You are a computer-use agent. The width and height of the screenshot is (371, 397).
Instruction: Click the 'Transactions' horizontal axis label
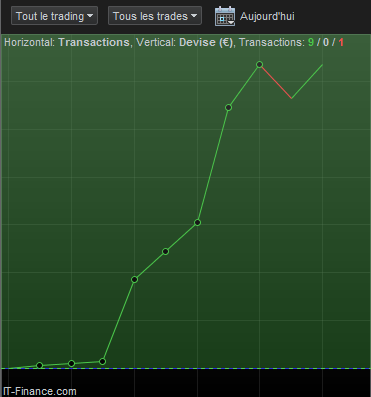(94, 42)
